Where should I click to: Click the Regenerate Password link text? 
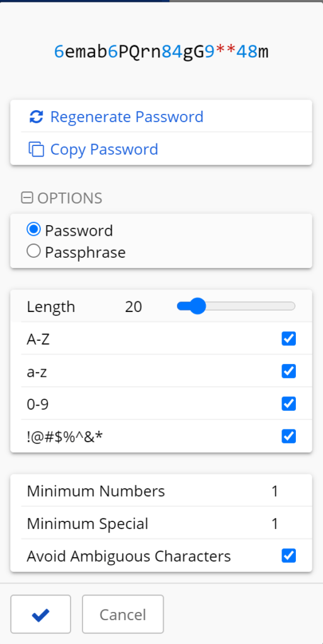127,116
